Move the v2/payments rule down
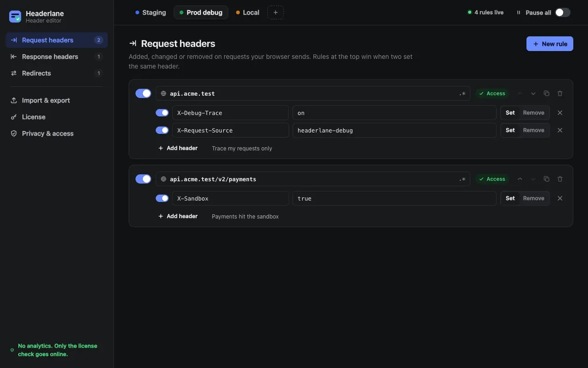This screenshot has width=588, height=368. coord(533,179)
